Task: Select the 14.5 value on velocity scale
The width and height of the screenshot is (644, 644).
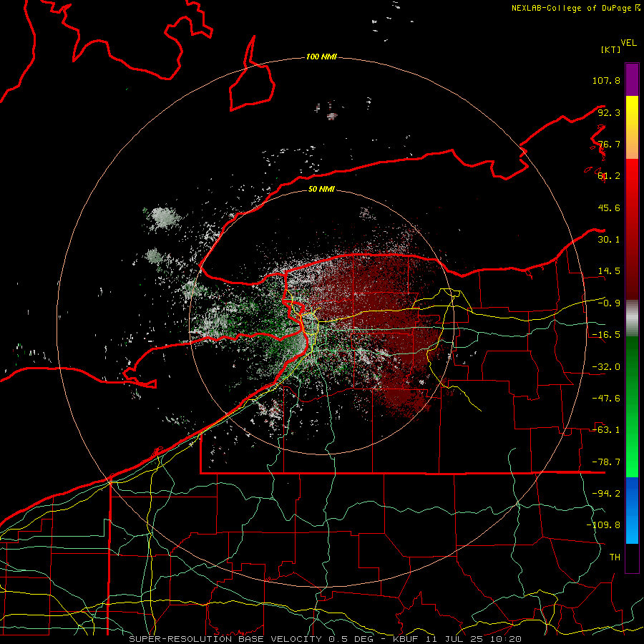Action: (x=609, y=271)
